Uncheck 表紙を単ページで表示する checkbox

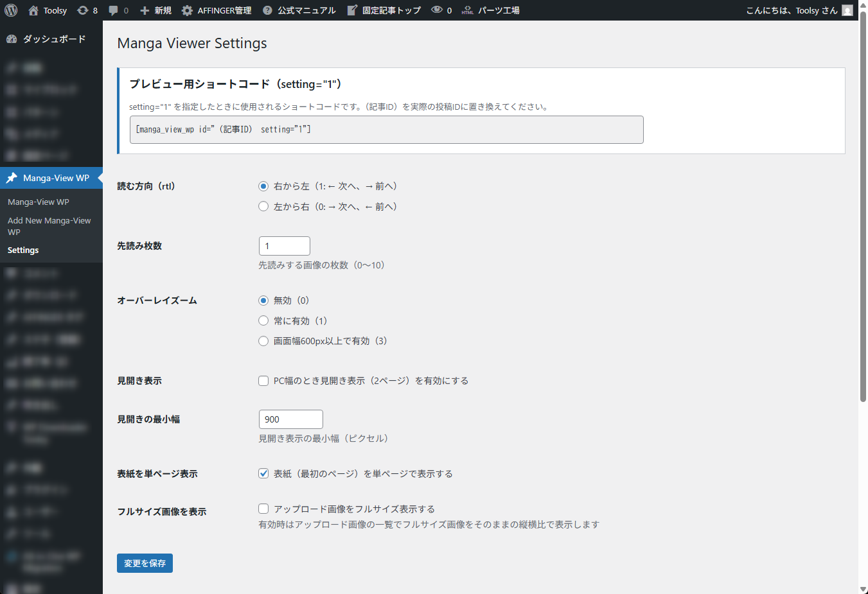(263, 473)
